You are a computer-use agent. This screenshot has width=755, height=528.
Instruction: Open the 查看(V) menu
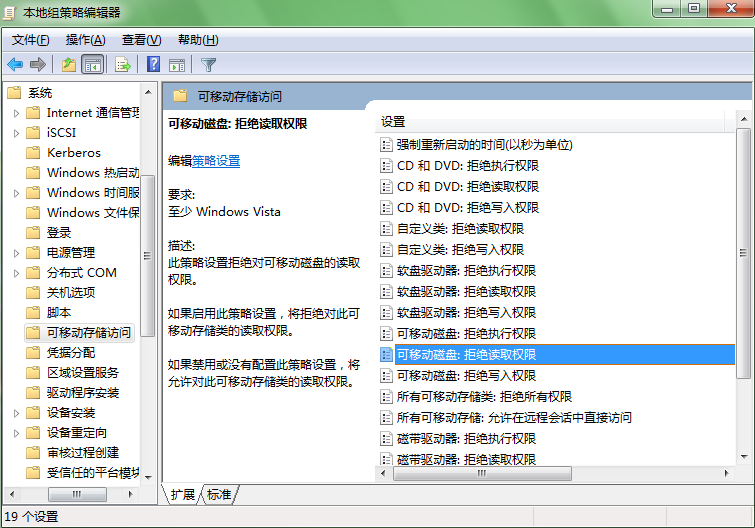(142, 40)
